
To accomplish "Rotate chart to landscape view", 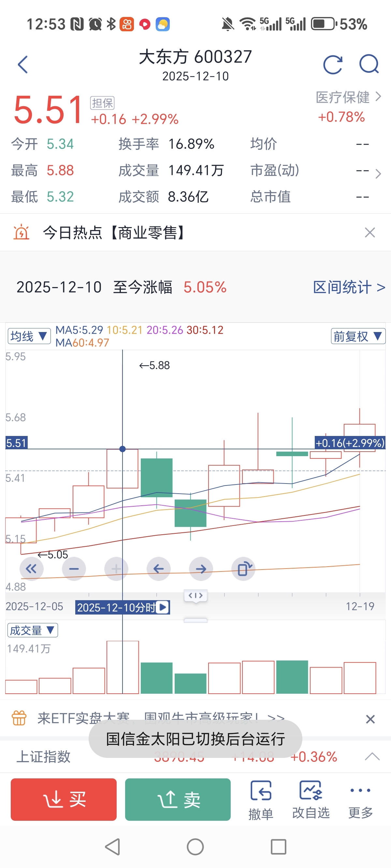I will point(243,569).
